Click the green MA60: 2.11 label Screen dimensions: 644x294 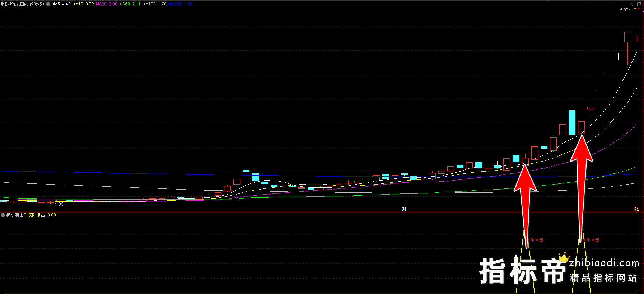pos(130,4)
